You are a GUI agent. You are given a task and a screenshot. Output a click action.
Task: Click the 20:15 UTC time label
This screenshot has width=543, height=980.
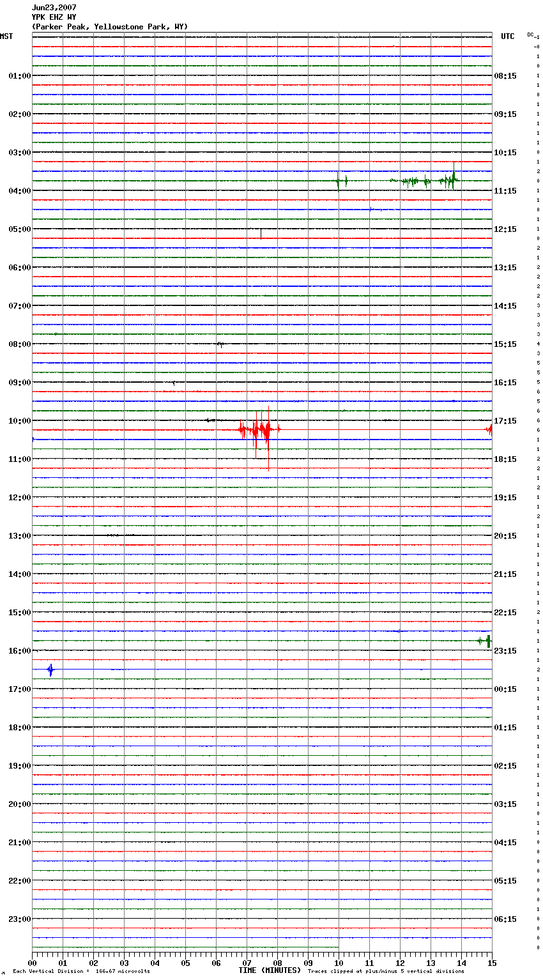pos(505,536)
